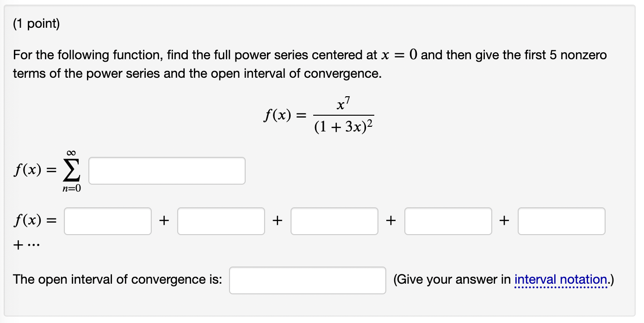Click the plus sign before the last term box
Screen dimensions: 644x323
pos(504,221)
